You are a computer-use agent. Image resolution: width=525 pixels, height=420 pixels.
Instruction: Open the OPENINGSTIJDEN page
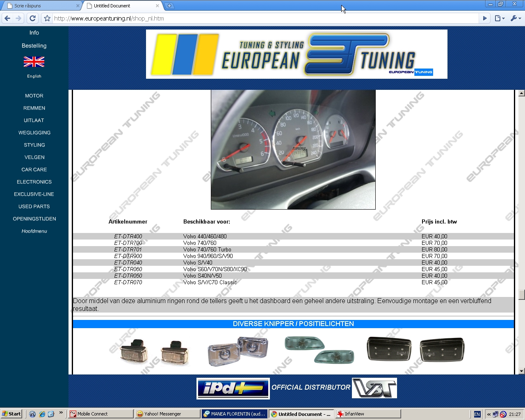click(x=34, y=219)
